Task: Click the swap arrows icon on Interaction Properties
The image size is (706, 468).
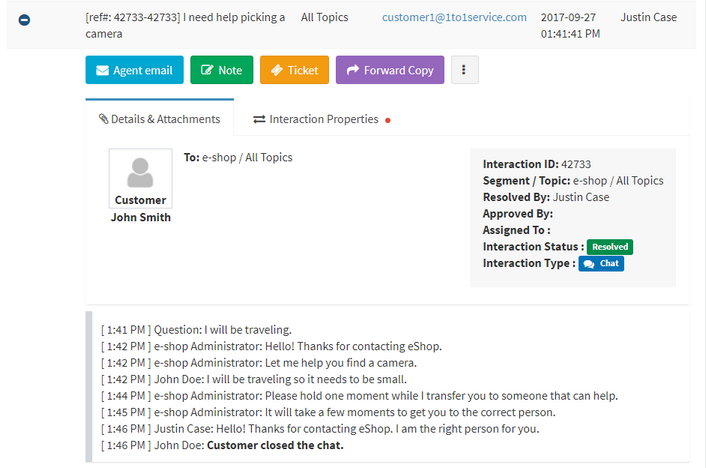Action: [259, 119]
